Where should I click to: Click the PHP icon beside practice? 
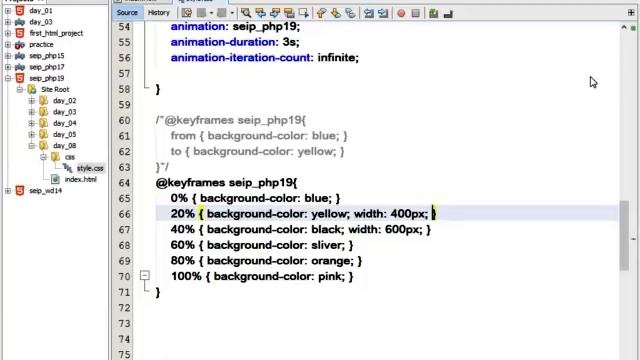click(x=20, y=44)
